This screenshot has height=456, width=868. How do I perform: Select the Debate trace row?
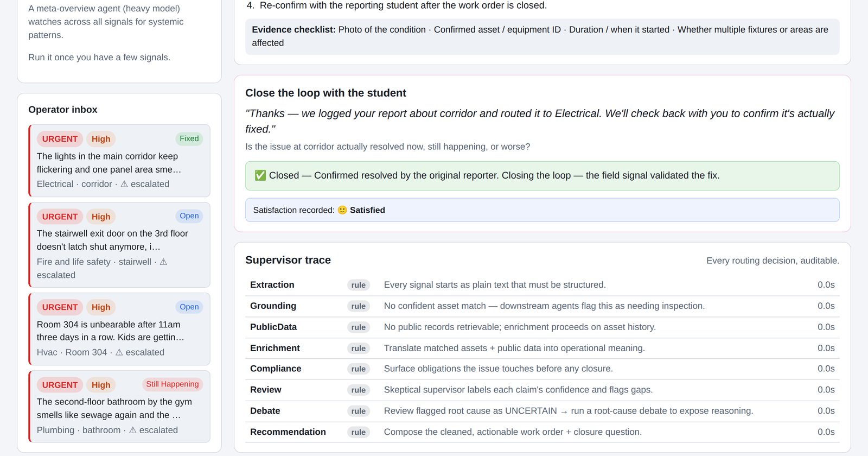pyautogui.click(x=542, y=411)
